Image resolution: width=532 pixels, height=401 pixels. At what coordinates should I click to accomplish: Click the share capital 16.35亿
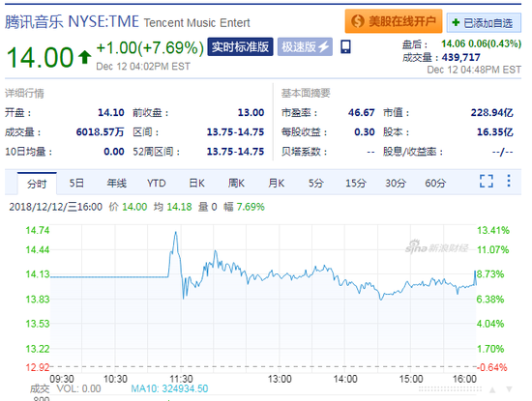tap(495, 131)
